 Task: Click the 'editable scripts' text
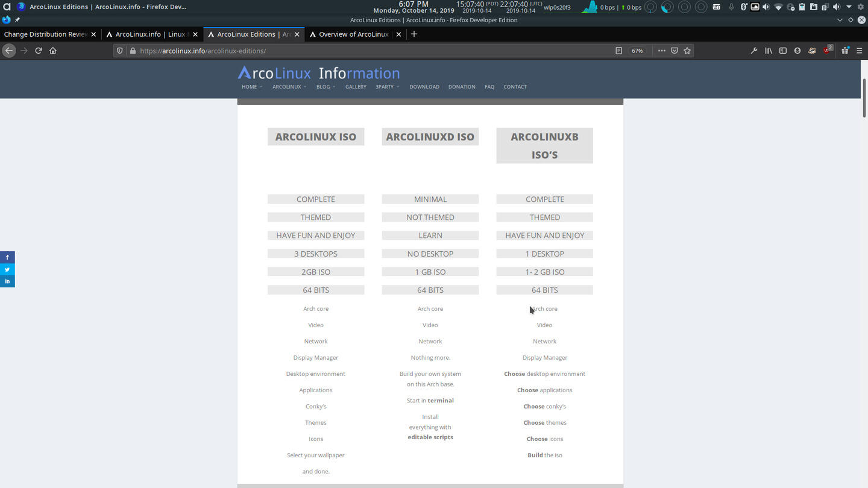point(430,437)
